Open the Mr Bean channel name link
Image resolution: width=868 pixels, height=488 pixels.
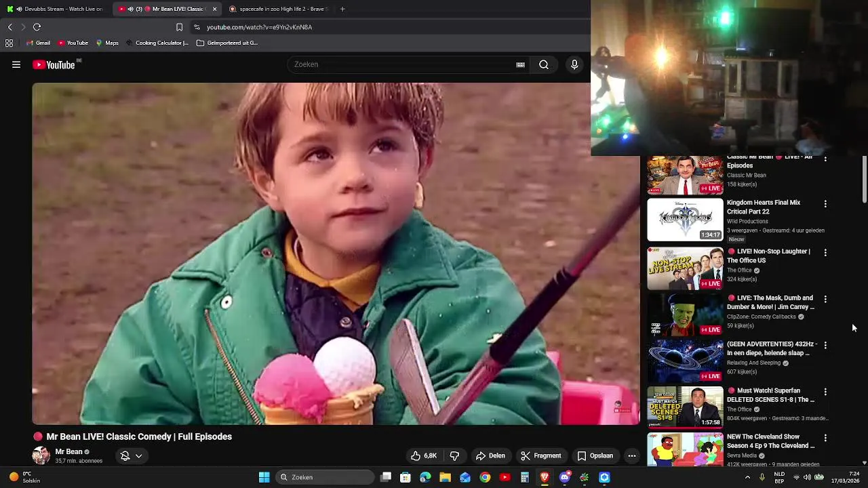coord(68,451)
